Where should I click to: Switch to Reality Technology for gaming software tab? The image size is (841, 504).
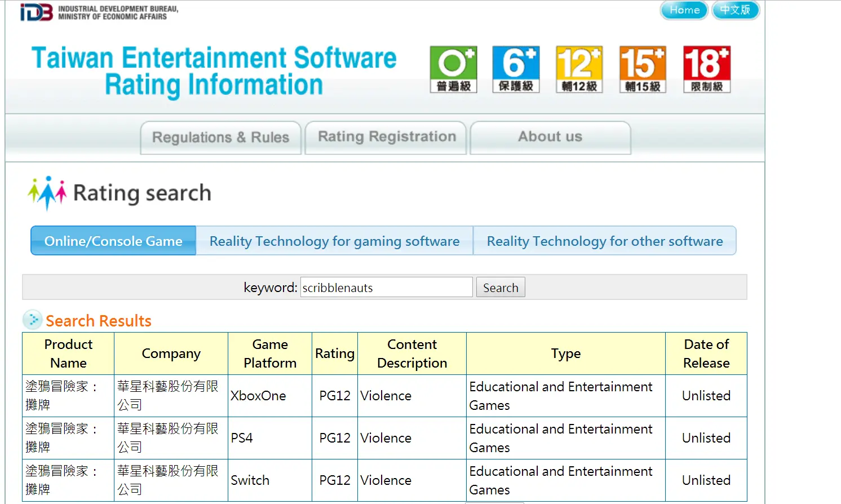[334, 241]
